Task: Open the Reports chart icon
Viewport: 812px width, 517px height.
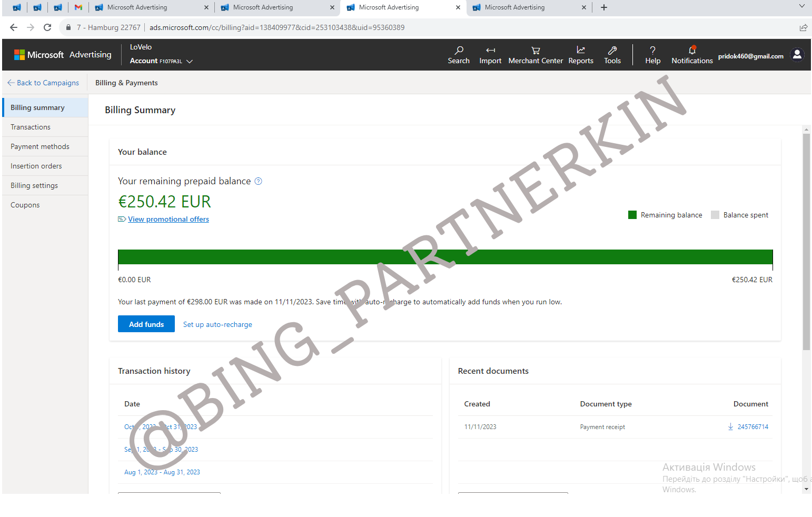Action: (581, 51)
